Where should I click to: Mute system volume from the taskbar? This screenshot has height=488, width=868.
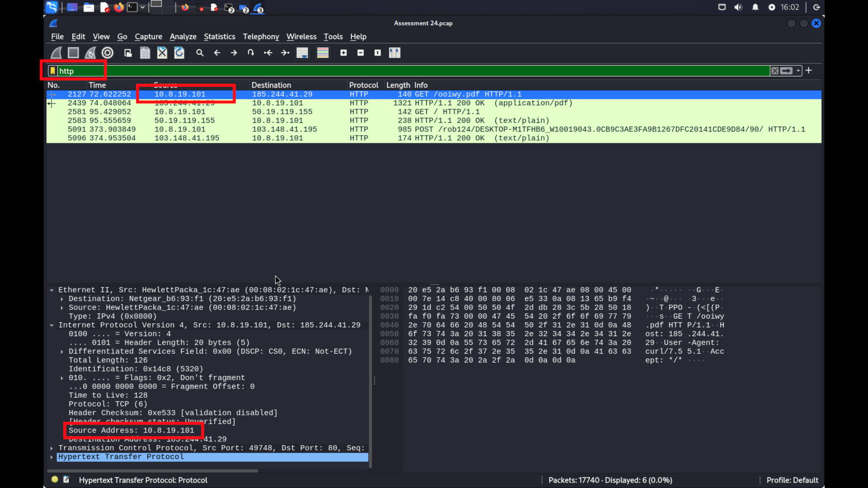738,7
